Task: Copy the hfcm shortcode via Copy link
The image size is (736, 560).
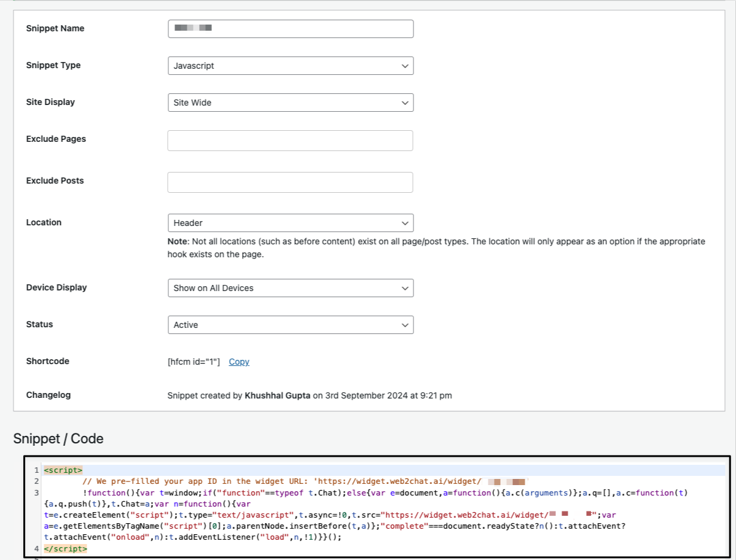Action: (239, 362)
